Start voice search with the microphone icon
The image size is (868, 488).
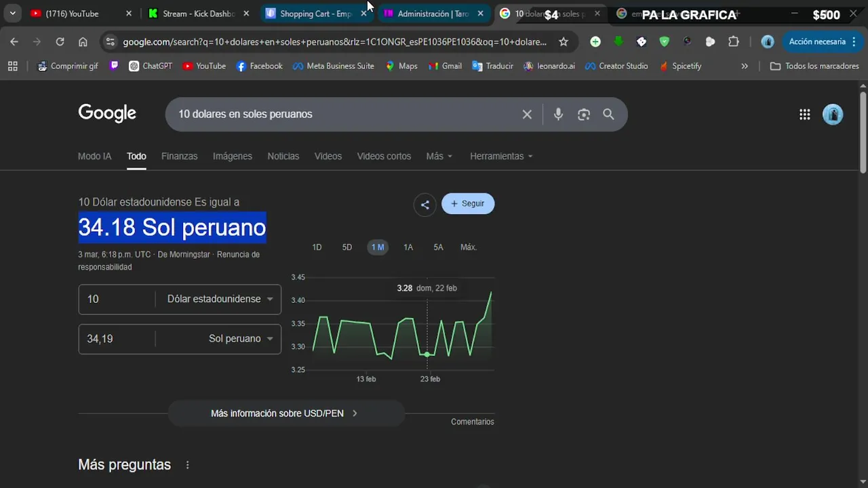click(558, 115)
